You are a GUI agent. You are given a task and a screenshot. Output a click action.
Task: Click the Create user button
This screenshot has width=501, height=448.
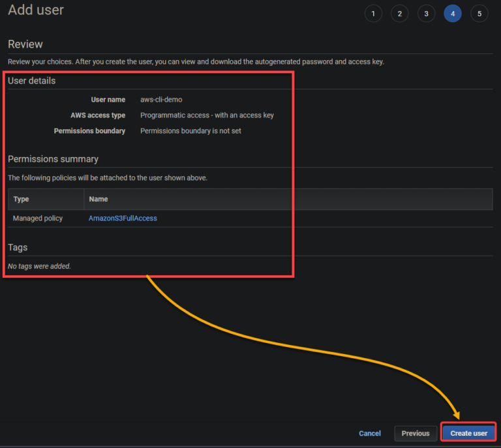click(469, 433)
